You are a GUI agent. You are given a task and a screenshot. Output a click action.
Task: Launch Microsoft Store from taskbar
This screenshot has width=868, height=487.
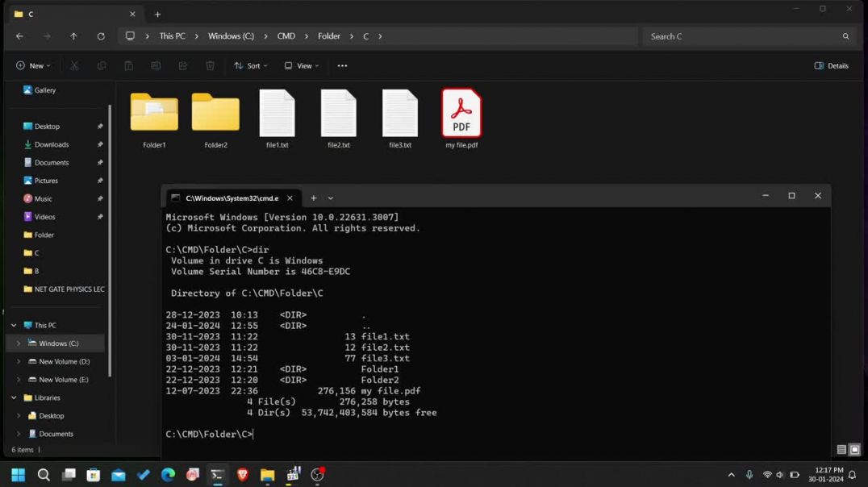click(x=94, y=475)
